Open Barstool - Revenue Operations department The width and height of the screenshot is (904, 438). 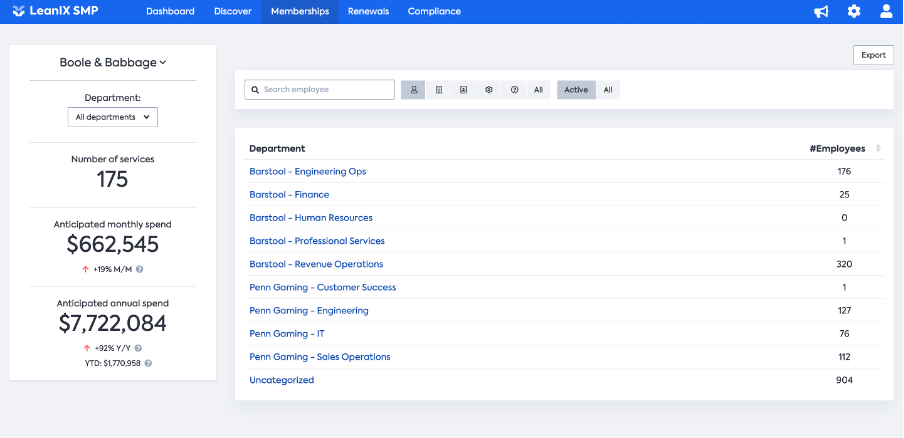(316, 264)
